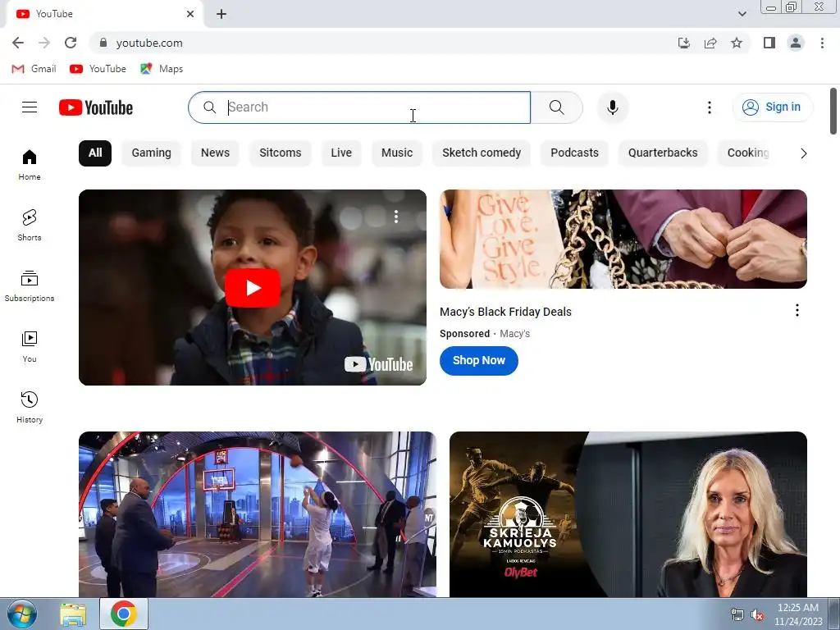Open the YouTube bookmark in bookmarks bar
This screenshot has height=630, width=840.
pyautogui.click(x=98, y=69)
